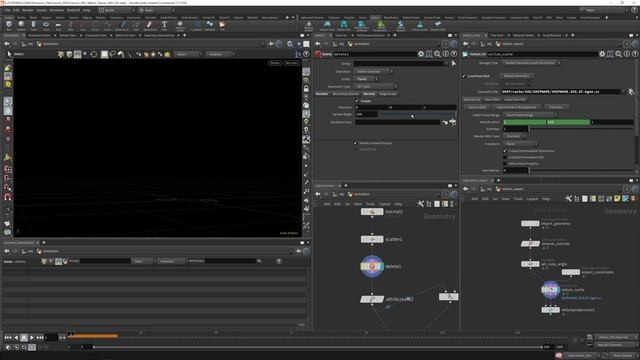The width and height of the screenshot is (640, 360).
Task: Toggle the Enable checkbox on the Normal tab
Action: (x=357, y=101)
